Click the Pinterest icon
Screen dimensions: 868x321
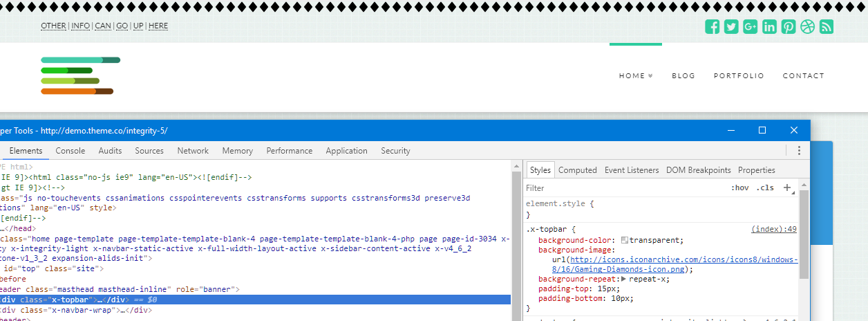(x=789, y=27)
